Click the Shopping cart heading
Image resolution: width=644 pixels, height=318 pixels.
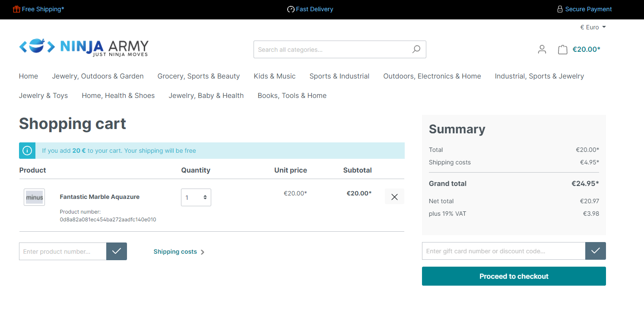pos(73,123)
